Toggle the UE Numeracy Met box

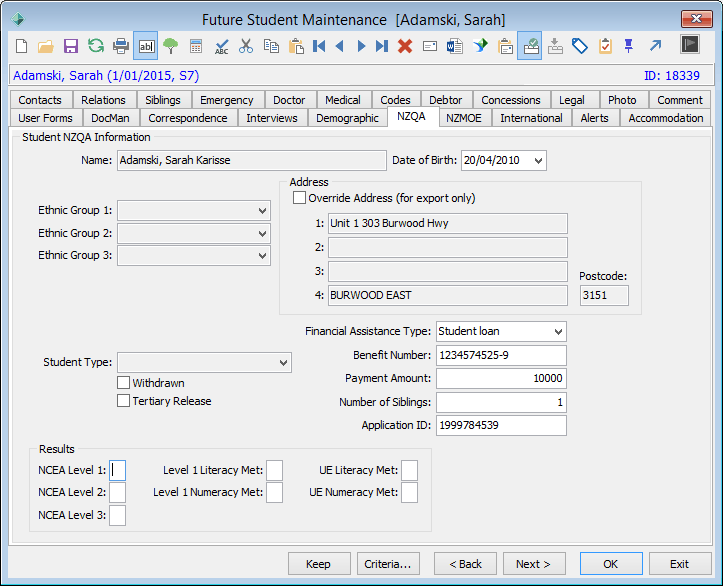pos(409,492)
